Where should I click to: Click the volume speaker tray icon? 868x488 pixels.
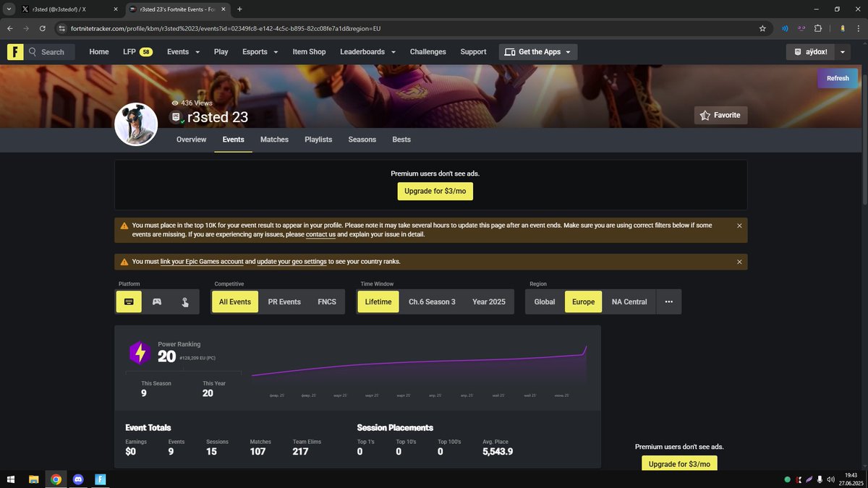tap(831, 479)
